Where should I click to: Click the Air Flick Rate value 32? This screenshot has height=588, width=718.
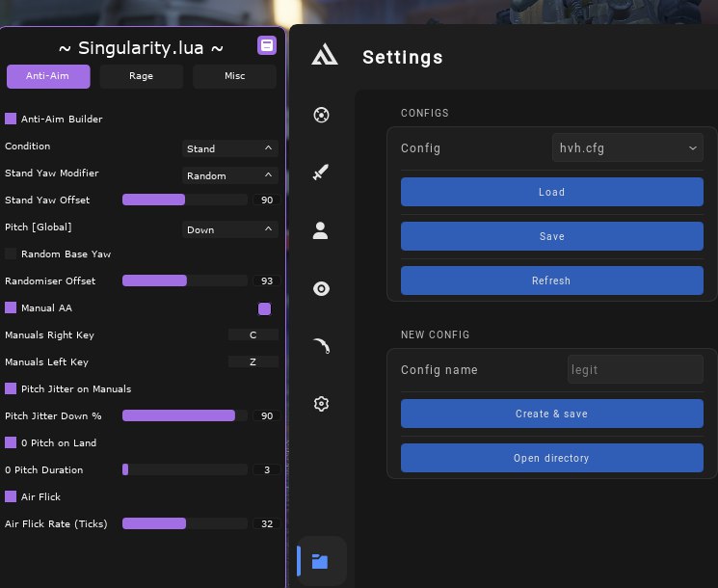click(267, 523)
